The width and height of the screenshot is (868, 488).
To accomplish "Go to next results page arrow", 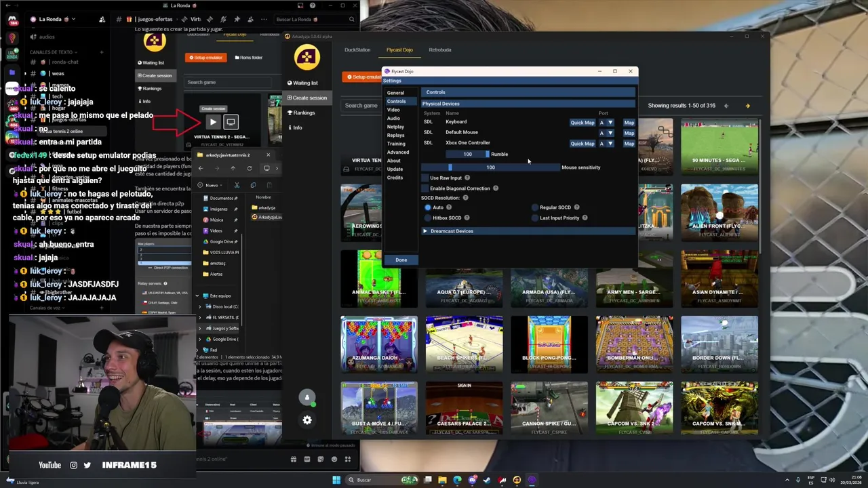I will pos(747,106).
